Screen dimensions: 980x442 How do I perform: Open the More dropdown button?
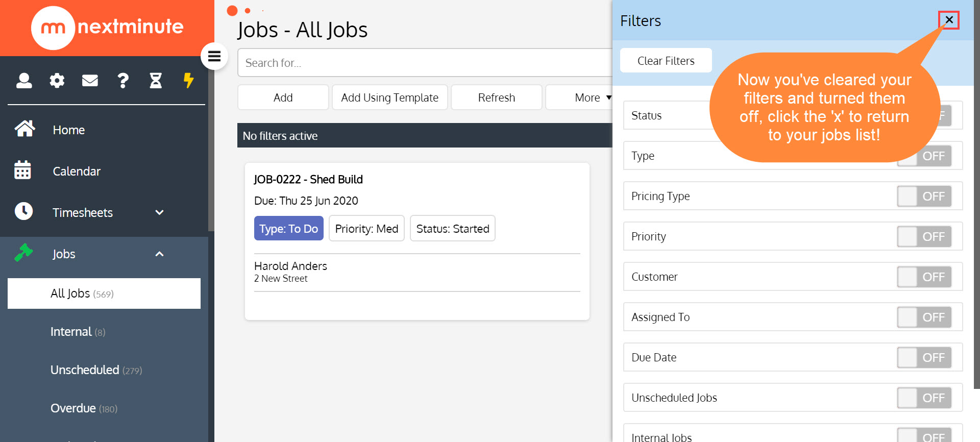(x=579, y=97)
